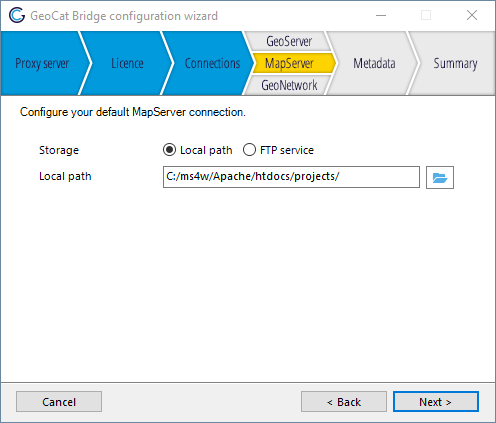Select the Local path storage option
The height and width of the screenshot is (423, 496).
tap(169, 150)
